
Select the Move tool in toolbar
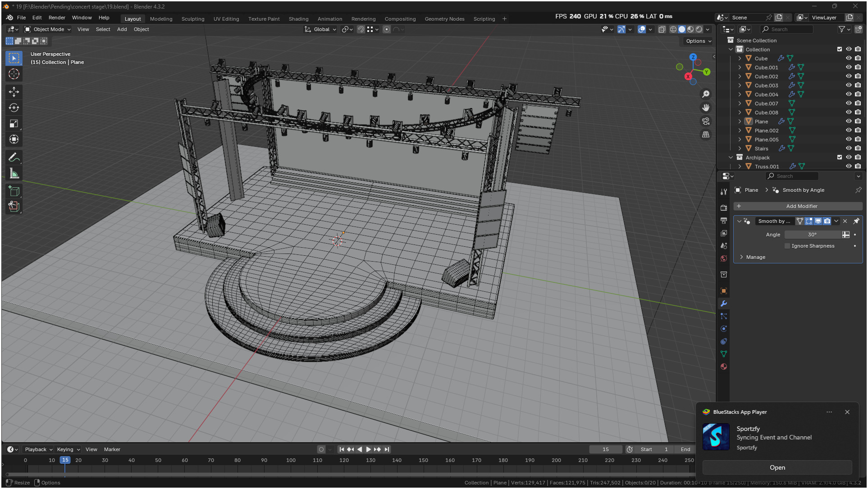[x=14, y=92]
